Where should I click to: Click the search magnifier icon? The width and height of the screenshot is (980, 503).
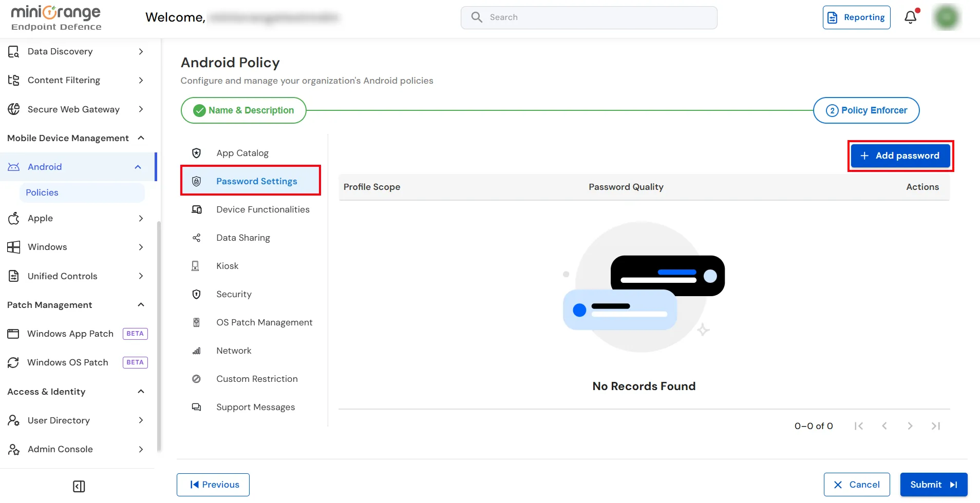tap(477, 17)
